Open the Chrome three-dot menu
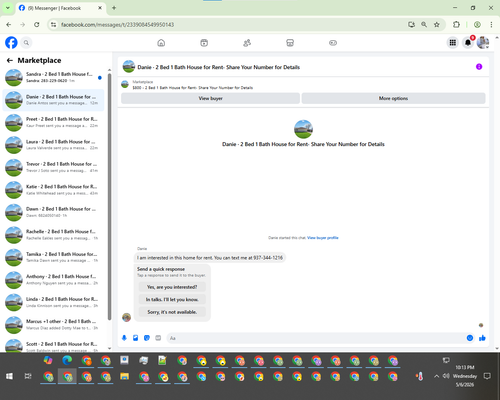500x400 pixels. [491, 24]
